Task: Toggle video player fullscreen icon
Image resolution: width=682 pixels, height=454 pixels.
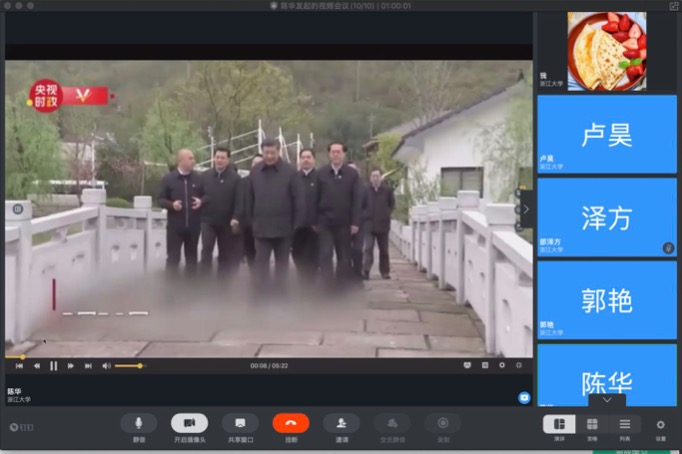Action: pyautogui.click(x=518, y=365)
